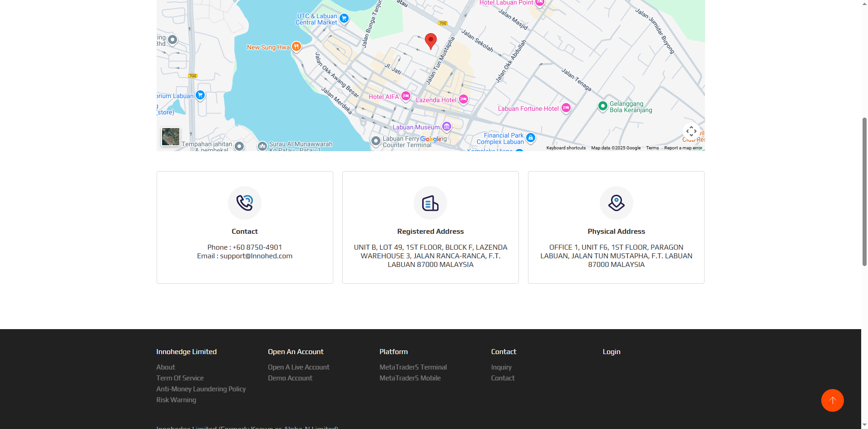The width and height of the screenshot is (868, 429).
Task: Open MetaTrader5 Terminal link
Action: click(x=413, y=367)
